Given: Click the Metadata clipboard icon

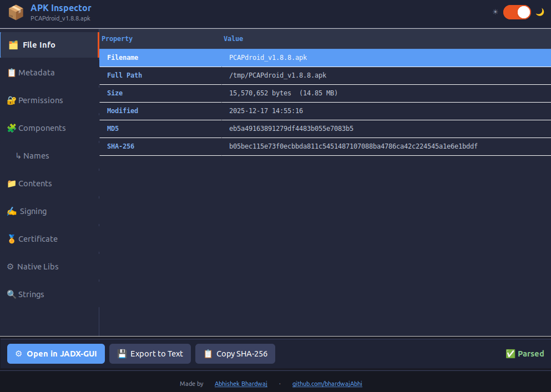Looking at the screenshot, I should click(12, 73).
